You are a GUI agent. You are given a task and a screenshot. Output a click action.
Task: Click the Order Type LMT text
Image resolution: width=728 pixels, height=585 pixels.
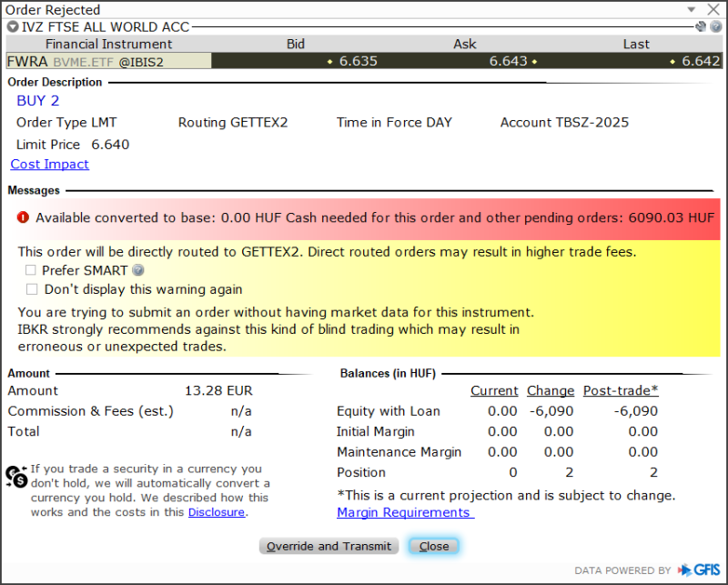coord(66,123)
